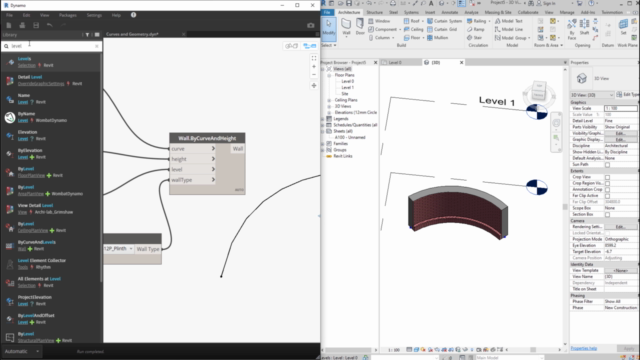Click Dynamo camera export image icon

311,25
